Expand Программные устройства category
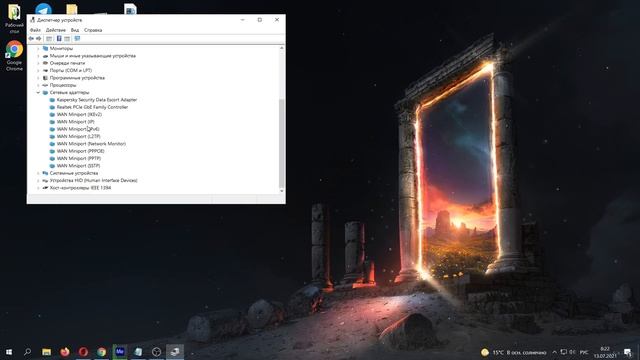The width and height of the screenshot is (640, 360). (38, 78)
